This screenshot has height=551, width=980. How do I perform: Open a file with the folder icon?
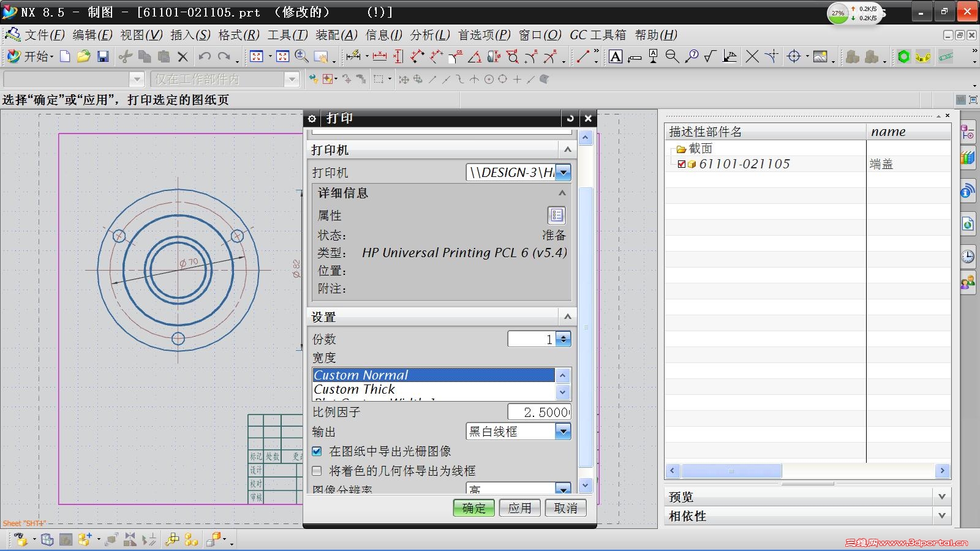[83, 57]
